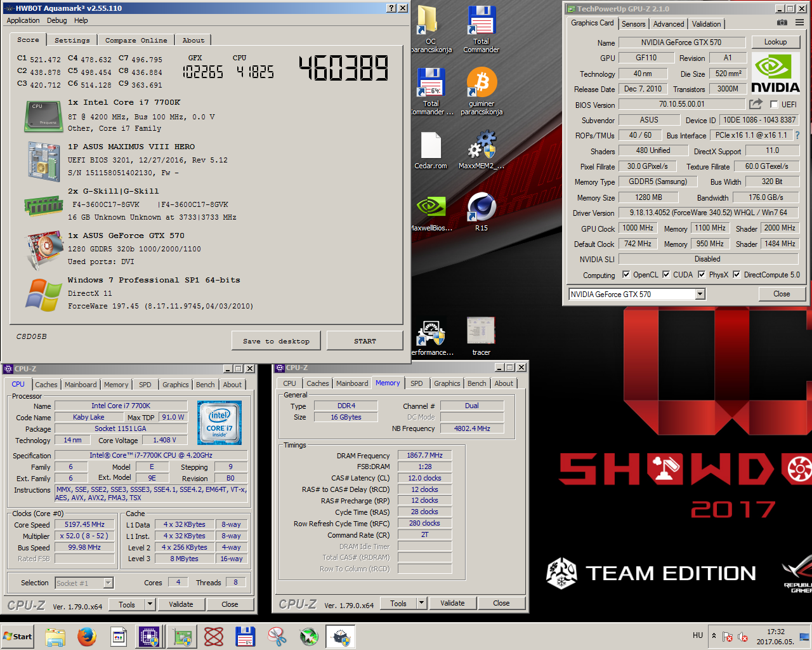Screen dimensions: 812x650
Task: Toggle the DirectCompute 5.0 checkbox
Action: pyautogui.click(x=737, y=275)
